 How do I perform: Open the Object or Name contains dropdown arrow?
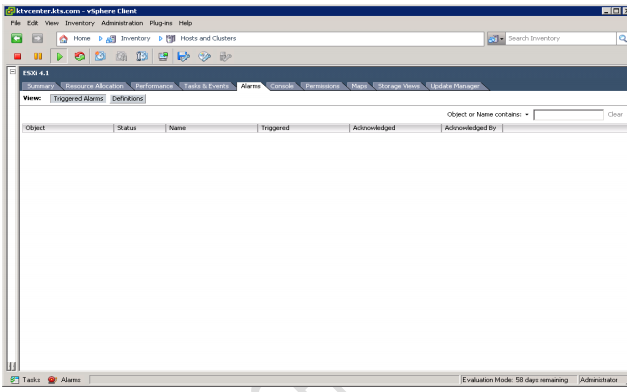pos(527,115)
